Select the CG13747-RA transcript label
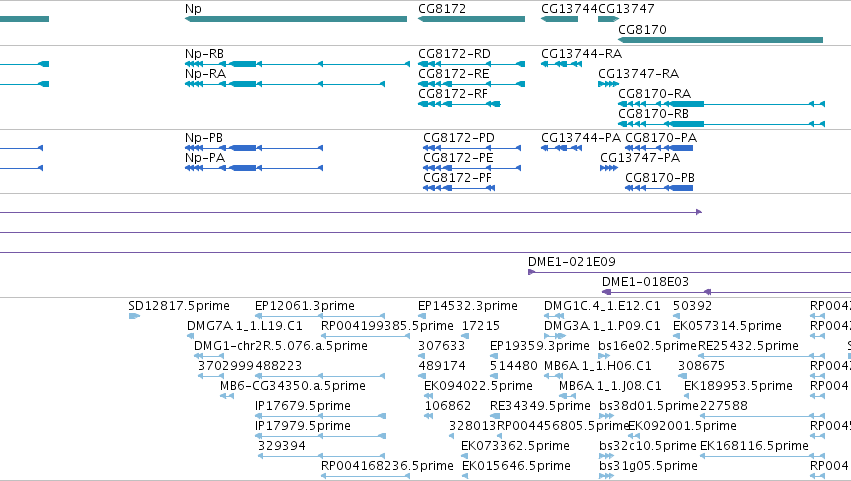 point(638,74)
